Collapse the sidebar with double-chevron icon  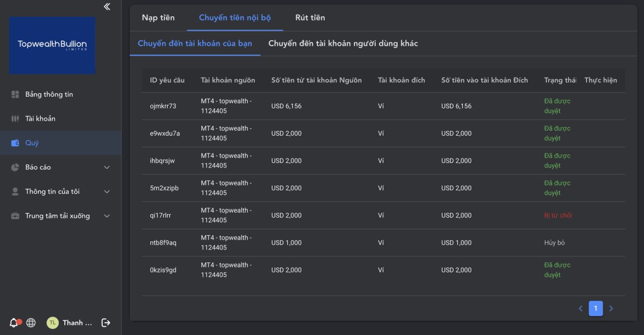107,7
